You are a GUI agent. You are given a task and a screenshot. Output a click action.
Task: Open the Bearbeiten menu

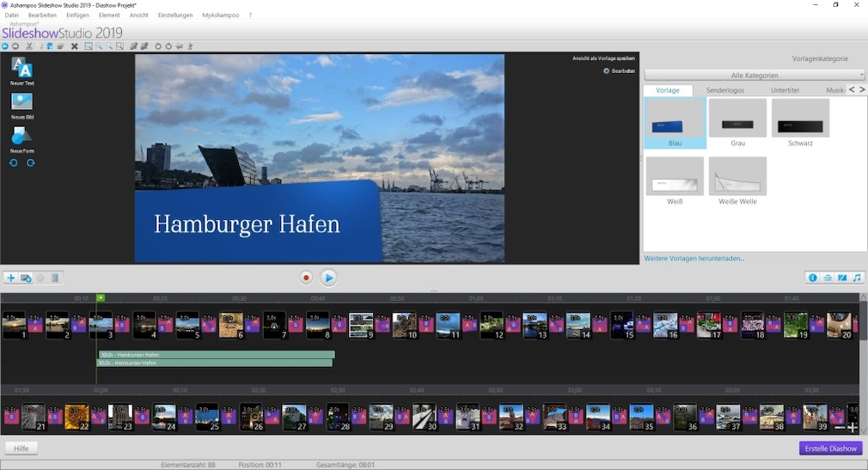click(42, 15)
